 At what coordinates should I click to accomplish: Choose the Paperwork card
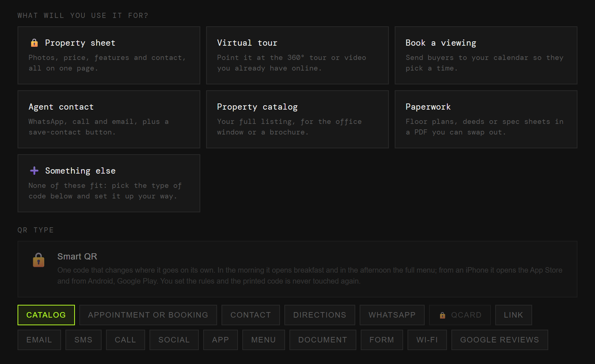486,119
